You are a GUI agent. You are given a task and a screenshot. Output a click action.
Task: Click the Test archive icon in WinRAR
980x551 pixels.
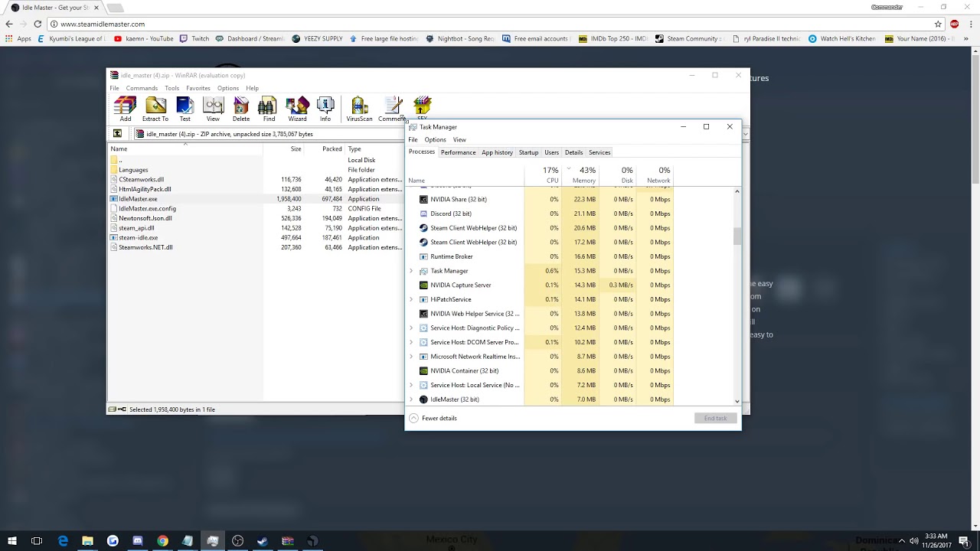click(x=185, y=109)
